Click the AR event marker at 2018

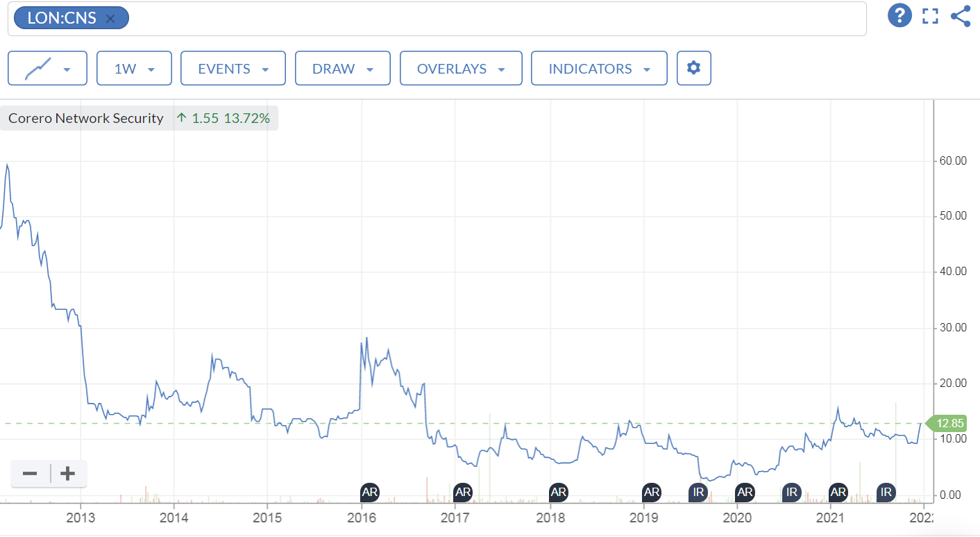tap(559, 493)
